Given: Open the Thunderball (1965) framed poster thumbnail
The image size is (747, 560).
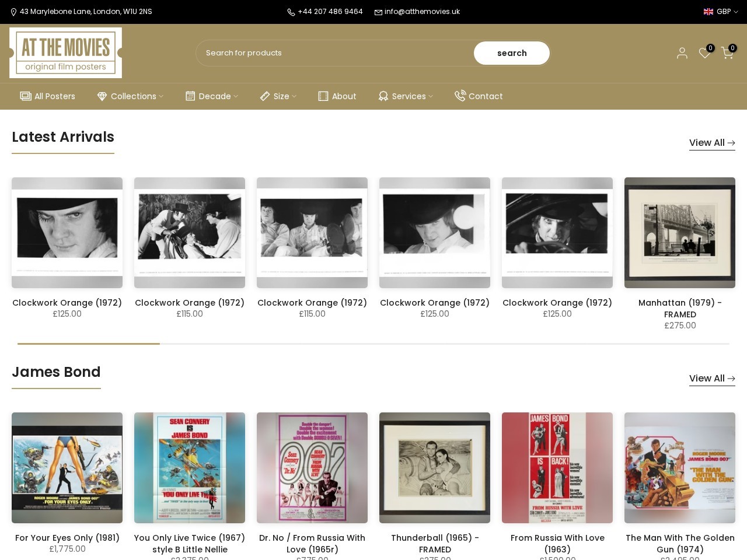Looking at the screenshot, I should (435, 467).
